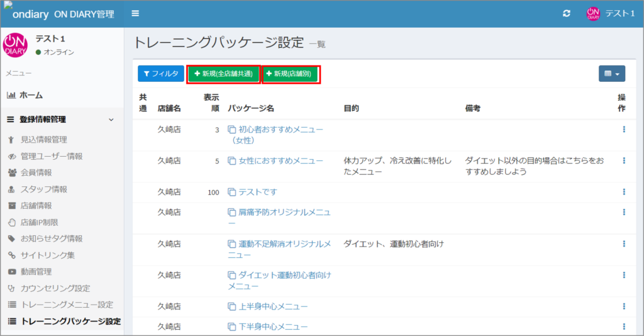Go to ホーム in the sidebar
Image resolution: width=644 pixels, height=336 pixels.
tap(31, 96)
